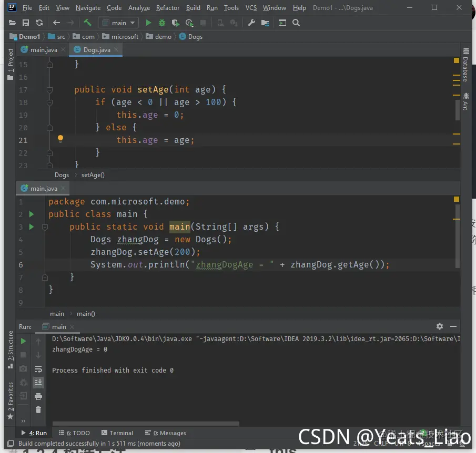The width and height of the screenshot is (476, 453).
Task: Place cursor on zhangDog.setAge(200) line
Action: click(145, 252)
